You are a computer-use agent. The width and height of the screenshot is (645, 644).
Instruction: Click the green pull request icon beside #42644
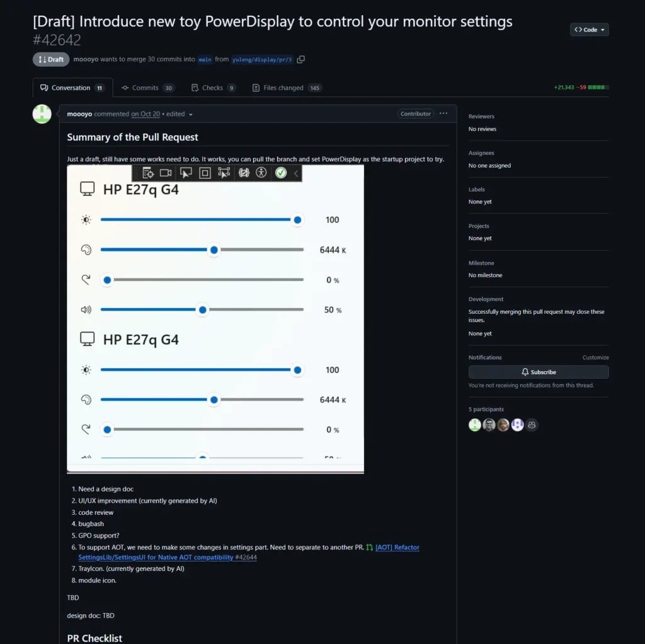pos(368,547)
